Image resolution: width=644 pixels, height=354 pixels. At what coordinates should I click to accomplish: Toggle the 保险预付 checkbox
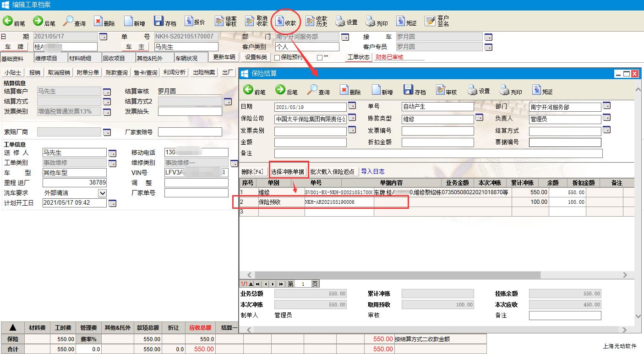click(x=277, y=58)
